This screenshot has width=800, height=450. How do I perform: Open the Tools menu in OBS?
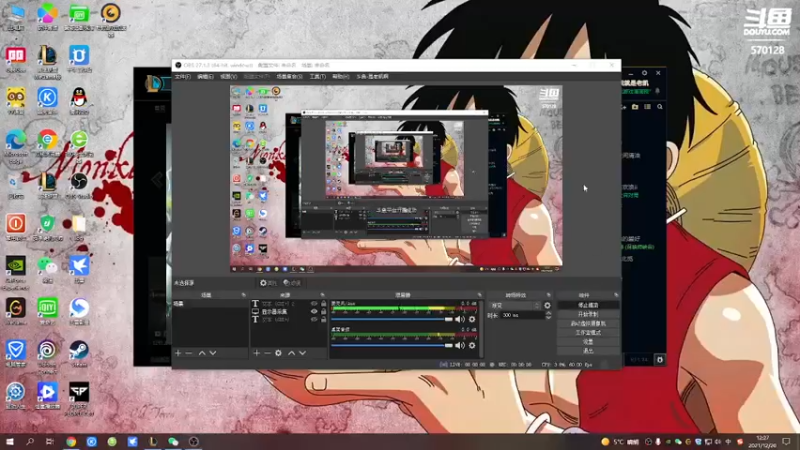[x=317, y=77]
